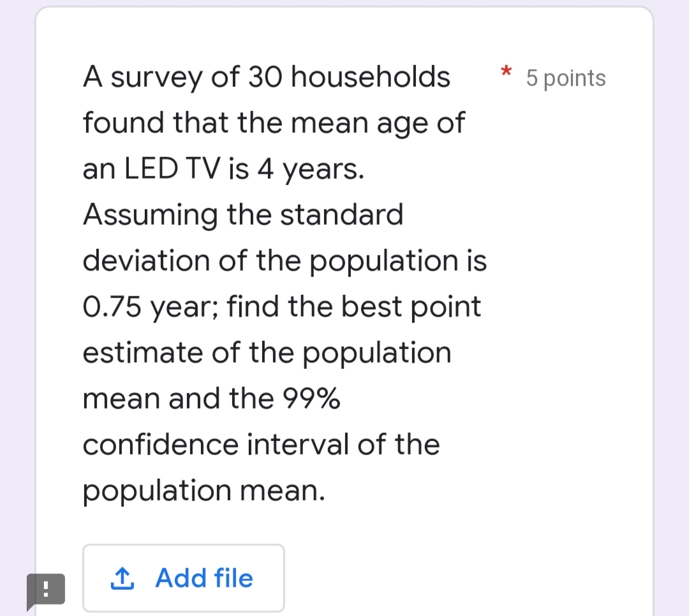Click the sentence ending 'is 4 years.'

(223, 169)
